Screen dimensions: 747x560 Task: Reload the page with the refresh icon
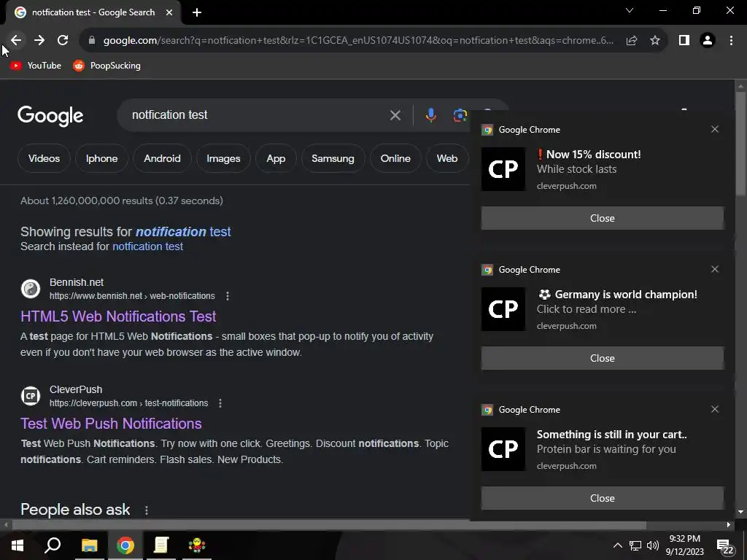pyautogui.click(x=63, y=41)
